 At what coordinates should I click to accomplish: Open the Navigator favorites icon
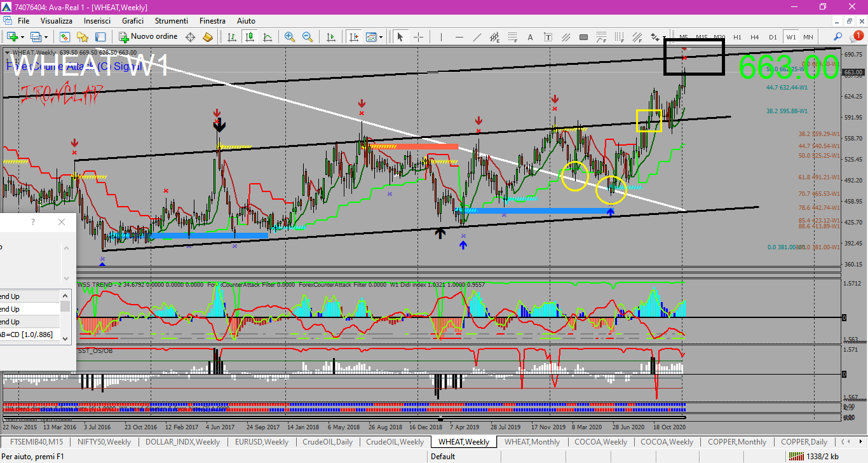coord(83,37)
